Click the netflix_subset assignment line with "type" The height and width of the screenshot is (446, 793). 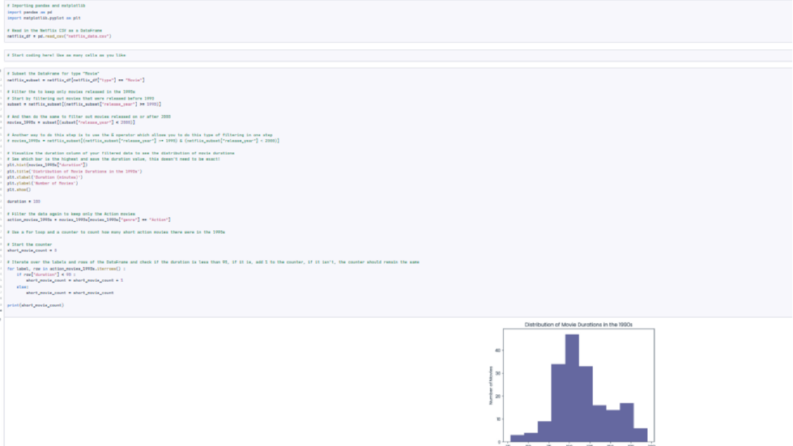click(x=76, y=80)
